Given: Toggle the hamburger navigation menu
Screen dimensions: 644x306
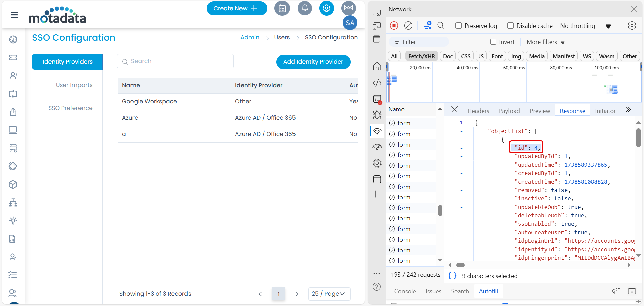Looking at the screenshot, I should pyautogui.click(x=14, y=15).
